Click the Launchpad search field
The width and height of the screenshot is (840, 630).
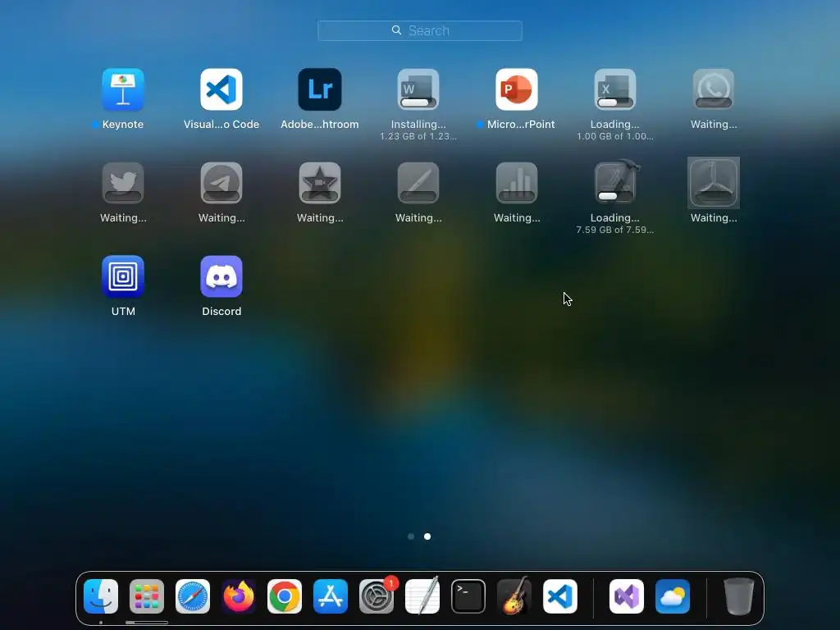point(419,30)
